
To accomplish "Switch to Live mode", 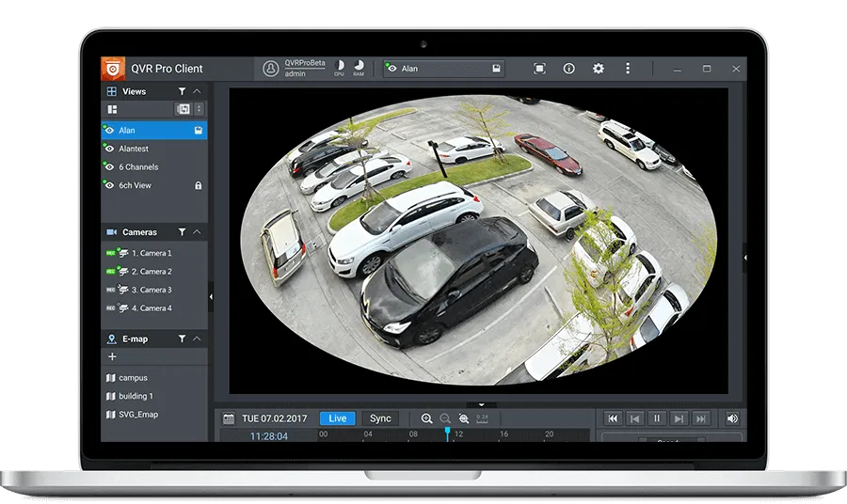I will [338, 418].
